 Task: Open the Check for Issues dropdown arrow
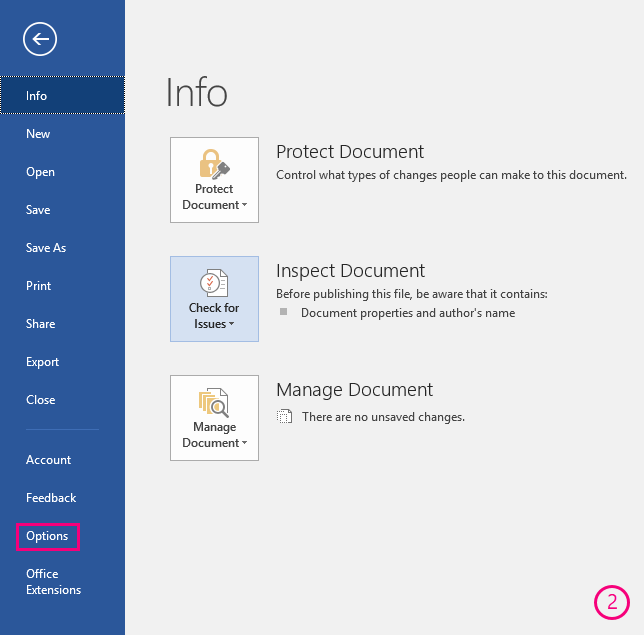232,324
